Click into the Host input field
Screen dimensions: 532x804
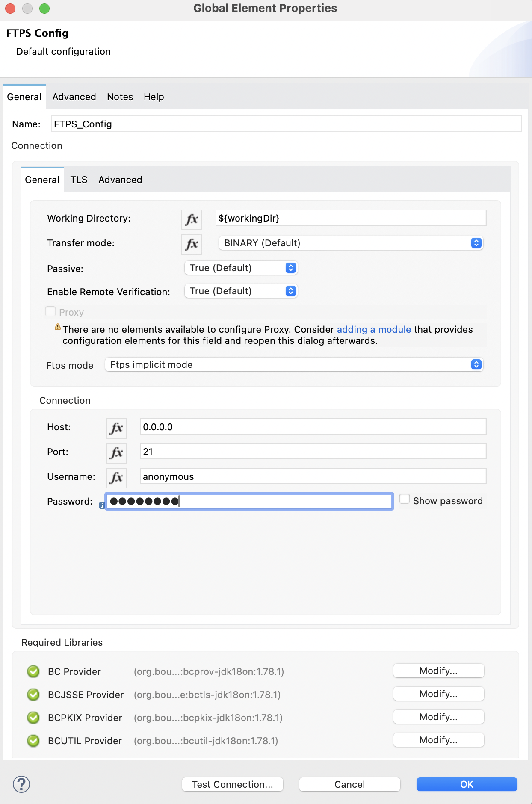pos(313,427)
